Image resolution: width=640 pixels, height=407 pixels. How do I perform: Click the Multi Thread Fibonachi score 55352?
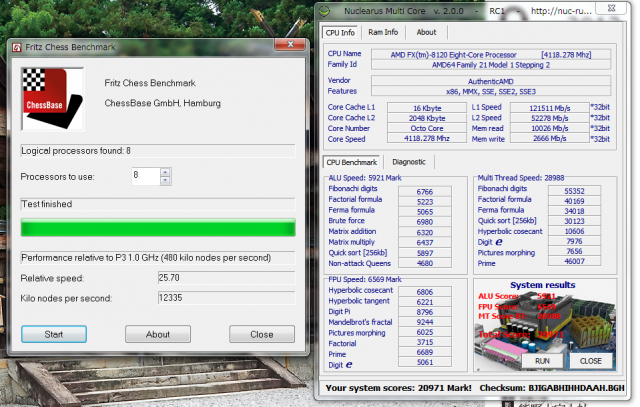[x=574, y=191]
